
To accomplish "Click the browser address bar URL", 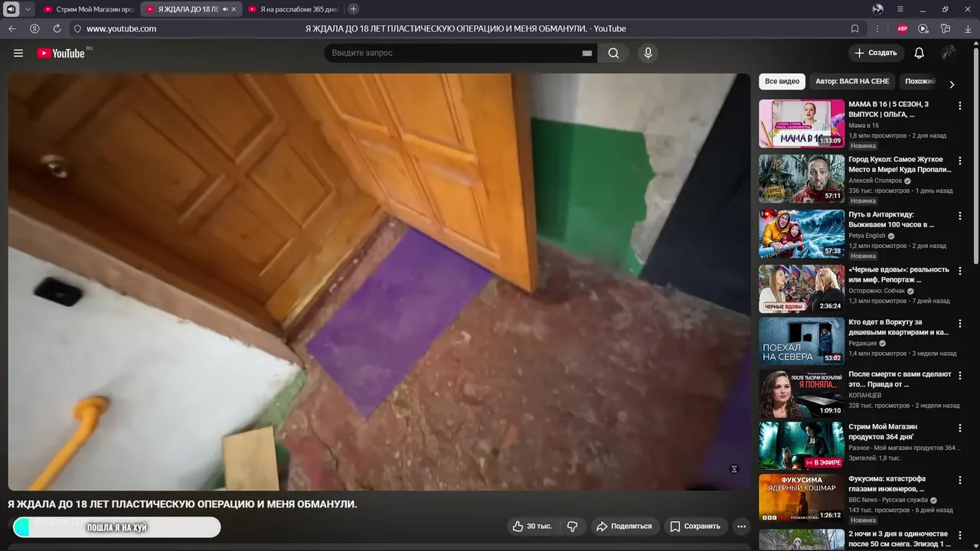I will pyautogui.click(x=121, y=28).
